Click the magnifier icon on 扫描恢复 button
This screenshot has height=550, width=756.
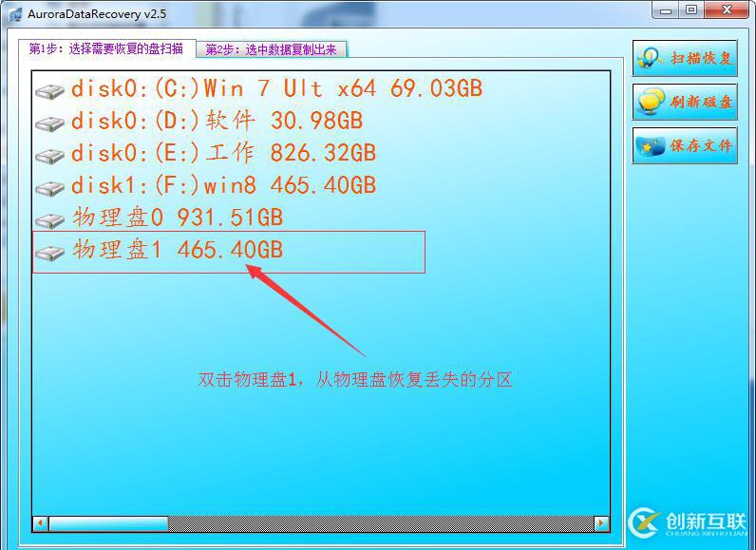pos(650,58)
